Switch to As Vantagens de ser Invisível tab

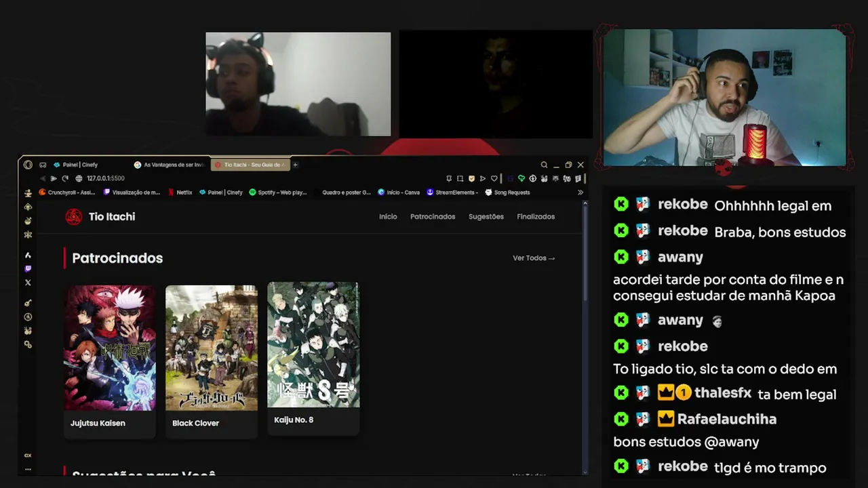tap(170, 165)
